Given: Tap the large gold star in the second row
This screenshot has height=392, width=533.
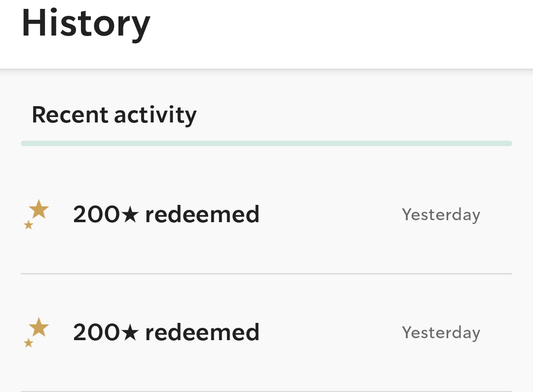Looking at the screenshot, I should [x=39, y=327].
